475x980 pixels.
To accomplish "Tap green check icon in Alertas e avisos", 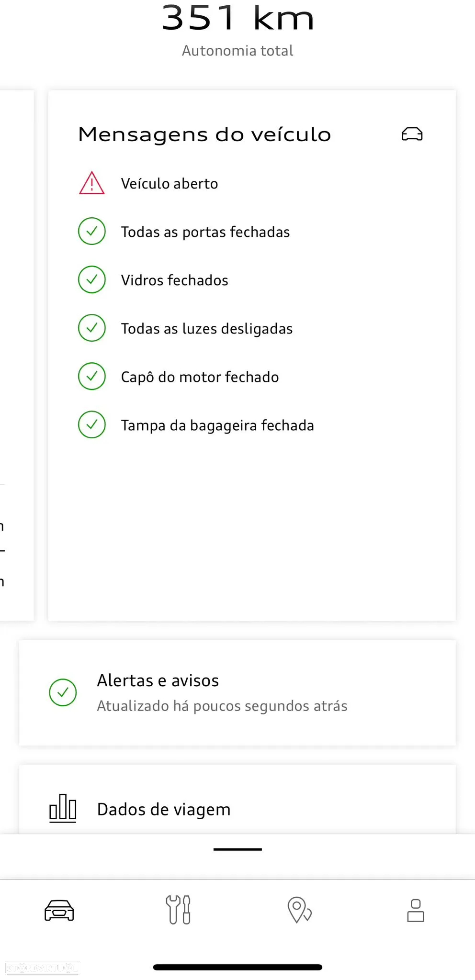I will click(x=63, y=692).
